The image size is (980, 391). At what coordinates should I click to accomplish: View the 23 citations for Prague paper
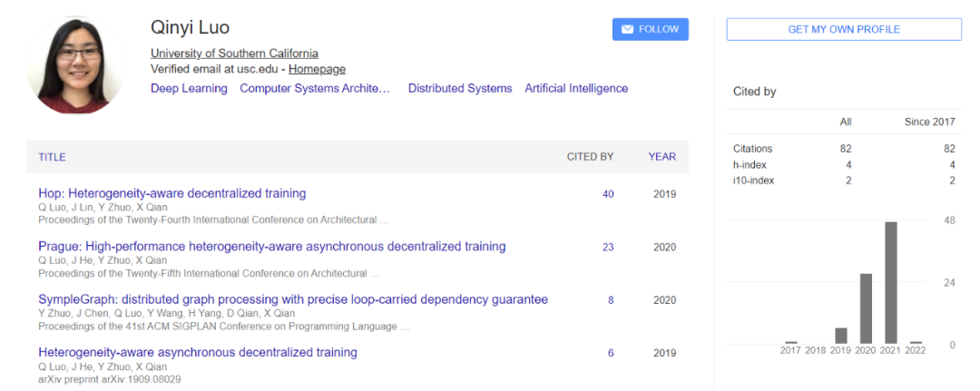coord(608,247)
